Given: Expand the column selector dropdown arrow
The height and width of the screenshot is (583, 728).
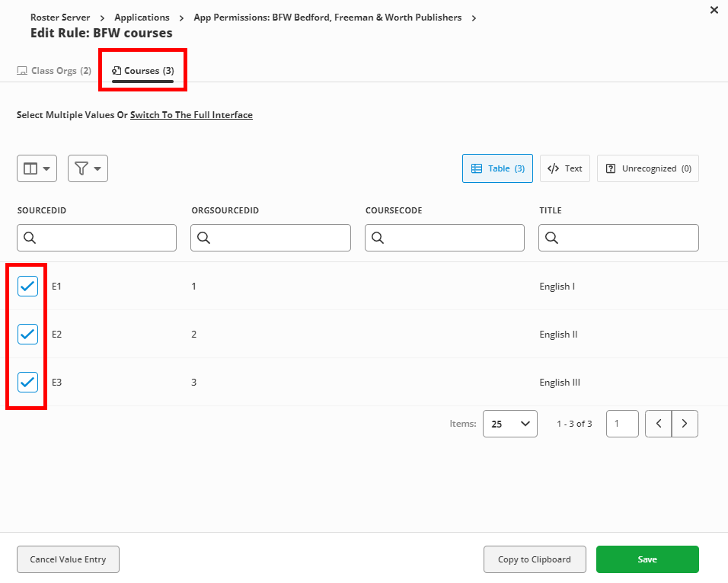Looking at the screenshot, I should 46,168.
